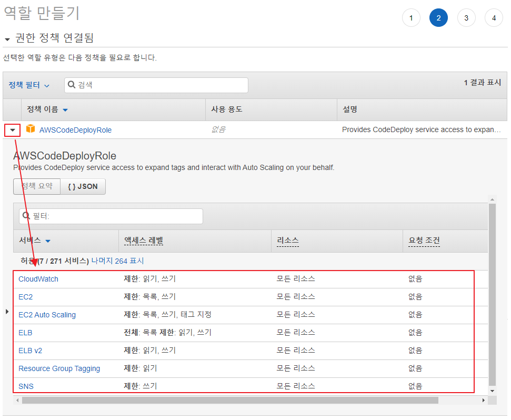
Task: Switch to the {} JSON tab
Action: click(83, 186)
